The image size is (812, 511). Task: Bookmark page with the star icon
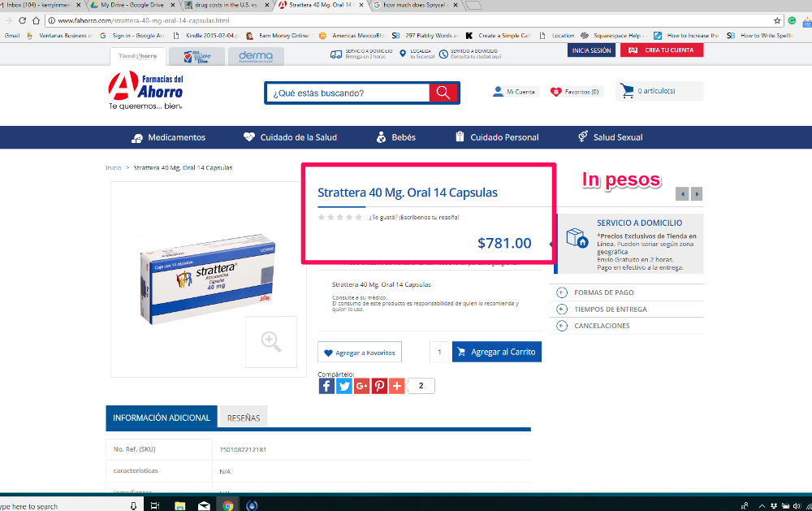coord(777,21)
